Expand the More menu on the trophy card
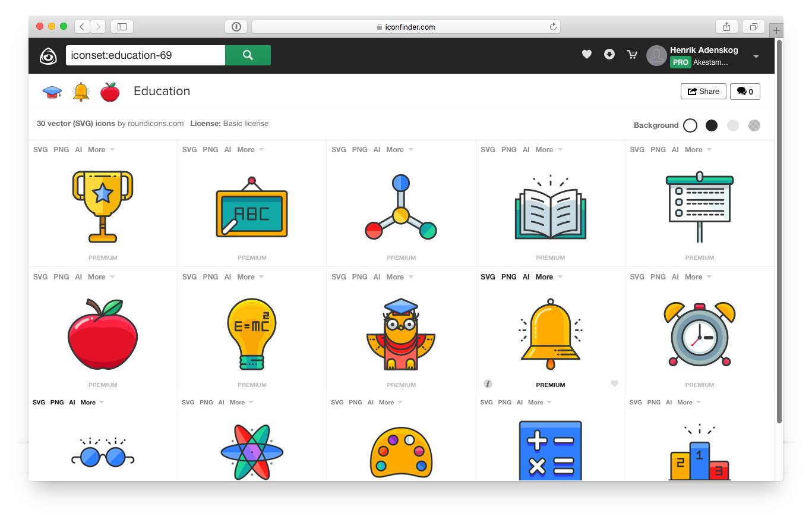Image resolution: width=812 pixels, height=525 pixels. click(x=102, y=150)
